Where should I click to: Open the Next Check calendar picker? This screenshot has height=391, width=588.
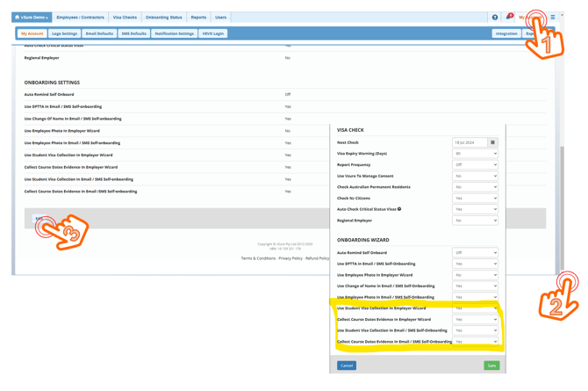click(x=492, y=142)
